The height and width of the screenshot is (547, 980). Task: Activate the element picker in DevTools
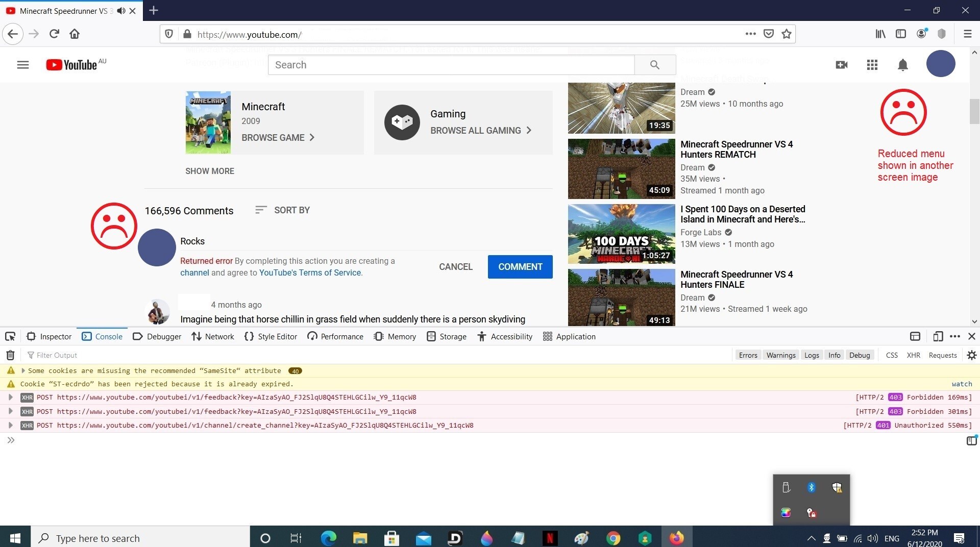10,336
